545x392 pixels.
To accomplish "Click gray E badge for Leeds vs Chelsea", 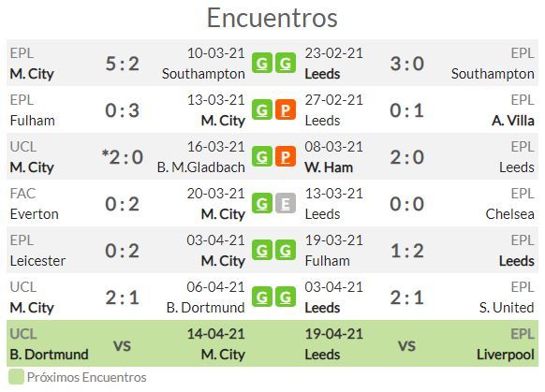I will click(x=286, y=203).
